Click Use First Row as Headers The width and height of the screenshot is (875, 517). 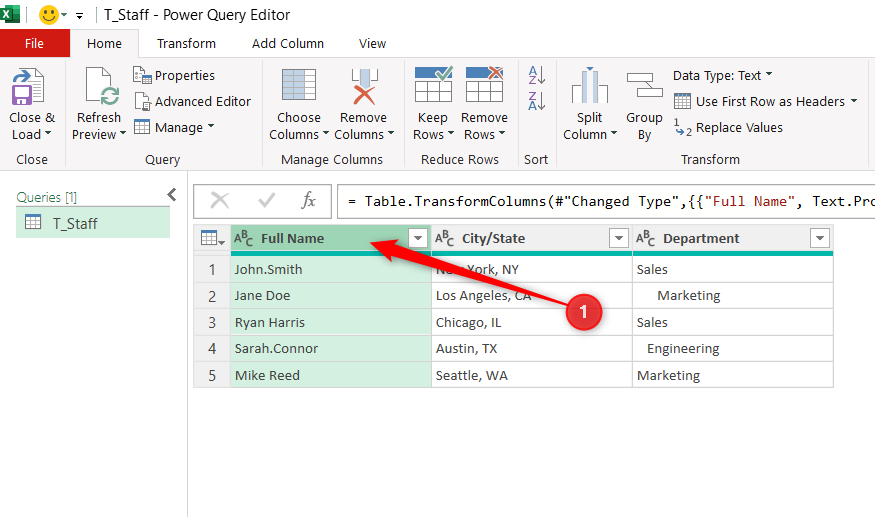click(759, 101)
